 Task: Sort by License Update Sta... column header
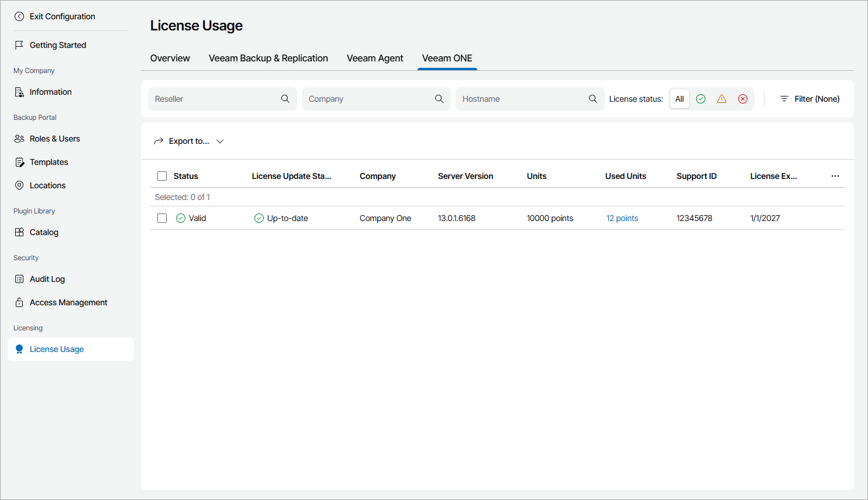(x=291, y=176)
